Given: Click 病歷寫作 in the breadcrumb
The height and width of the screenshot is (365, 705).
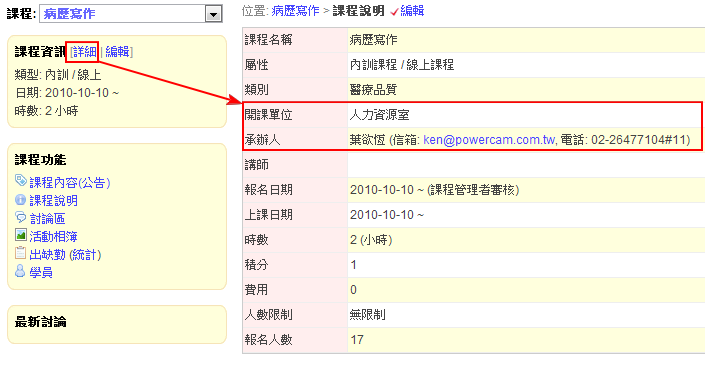Looking at the screenshot, I should 295,11.
